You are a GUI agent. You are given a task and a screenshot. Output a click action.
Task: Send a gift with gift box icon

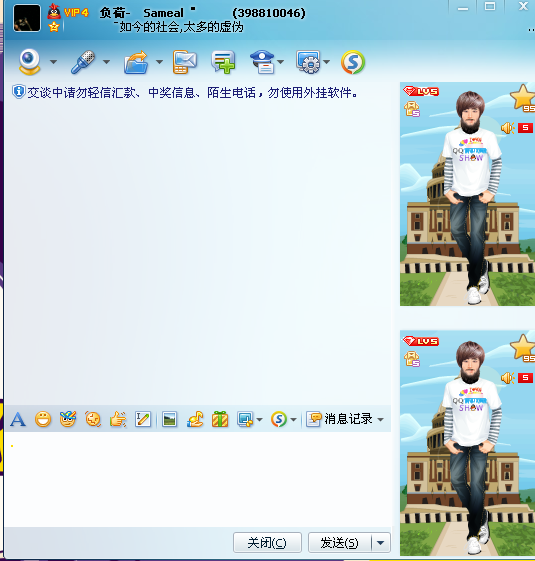[x=220, y=419]
